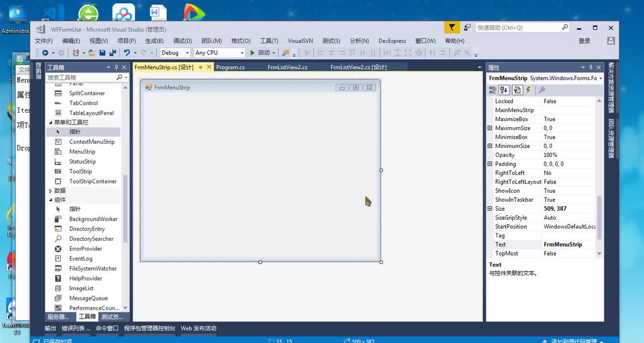Toggle auto-hide pin on the 属性 panel
The image size is (644, 343).
pos(591,67)
